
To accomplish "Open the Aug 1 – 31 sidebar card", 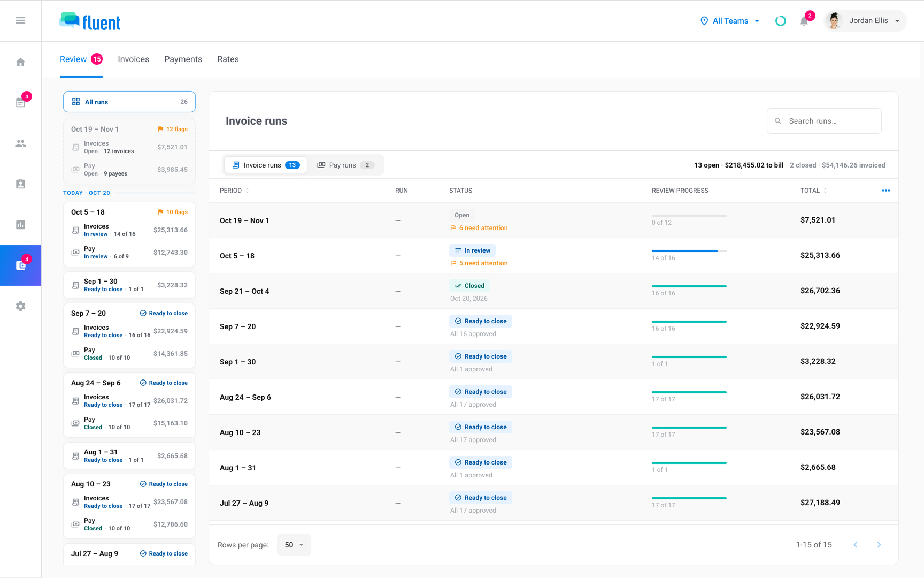I will click(x=129, y=456).
